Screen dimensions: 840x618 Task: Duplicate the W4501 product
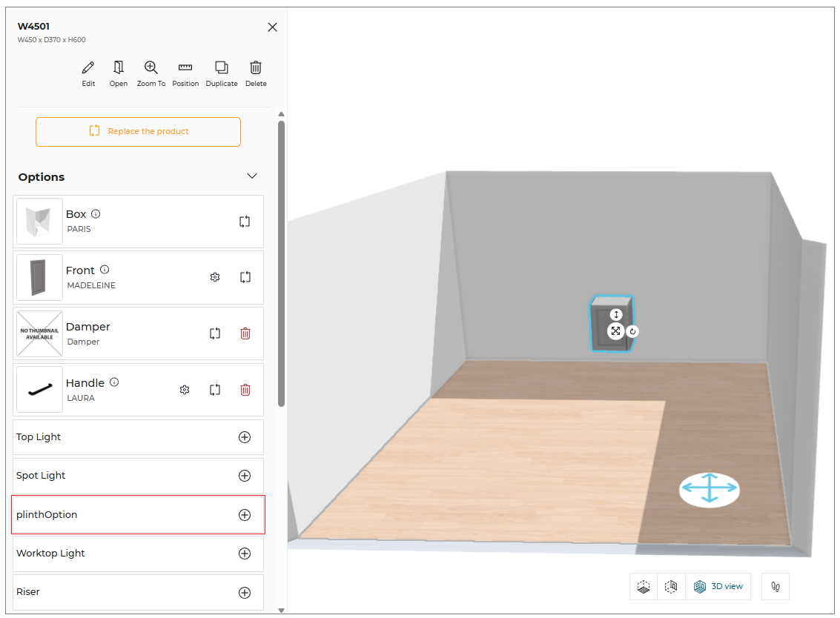point(221,67)
